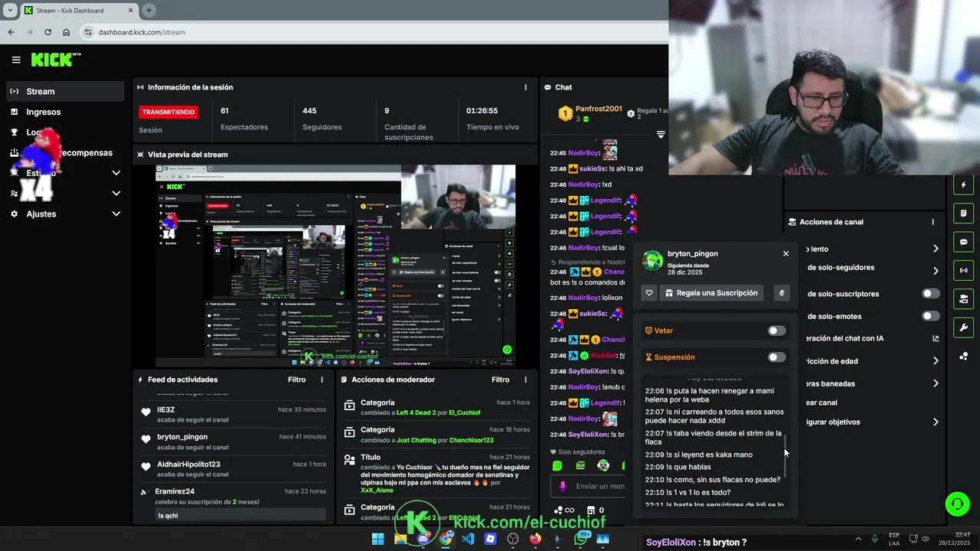Screen dimensions: 980x551
Task: Open the channel actions camera icon in right rail
Action: 963,298
